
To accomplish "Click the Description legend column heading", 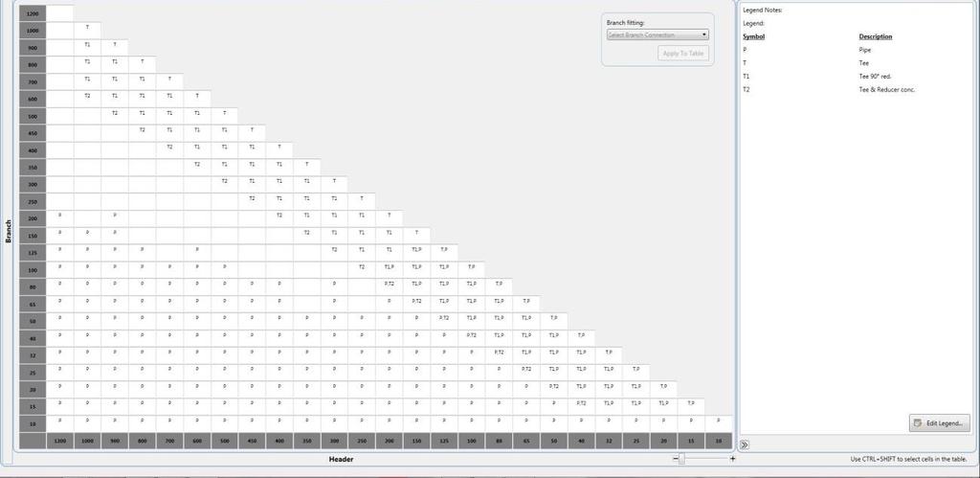I will [876, 36].
